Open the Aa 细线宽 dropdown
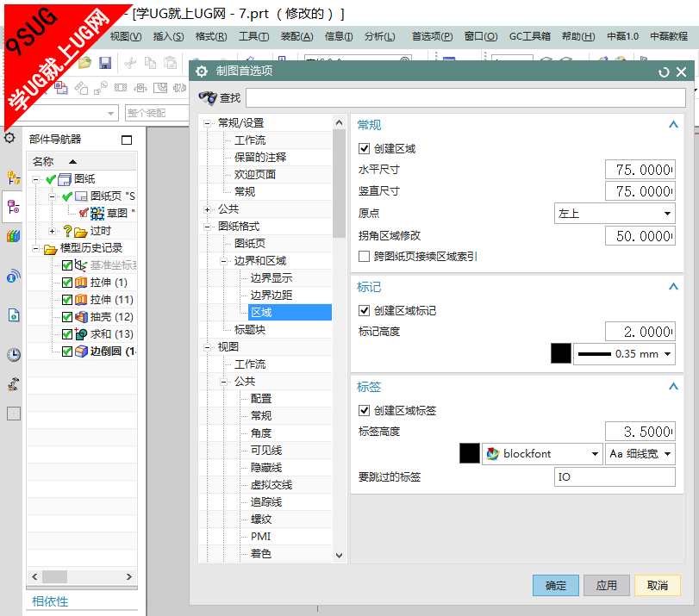699x616 pixels. 640,454
